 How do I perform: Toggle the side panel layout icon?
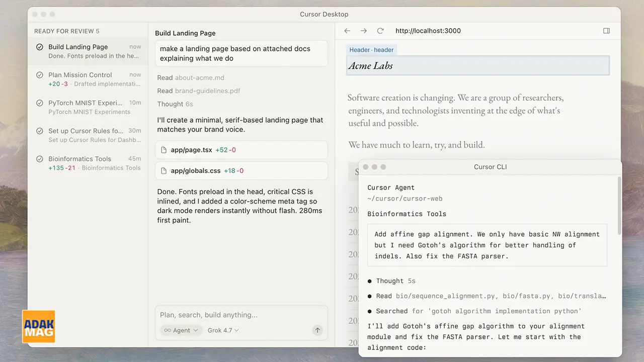pos(606,31)
